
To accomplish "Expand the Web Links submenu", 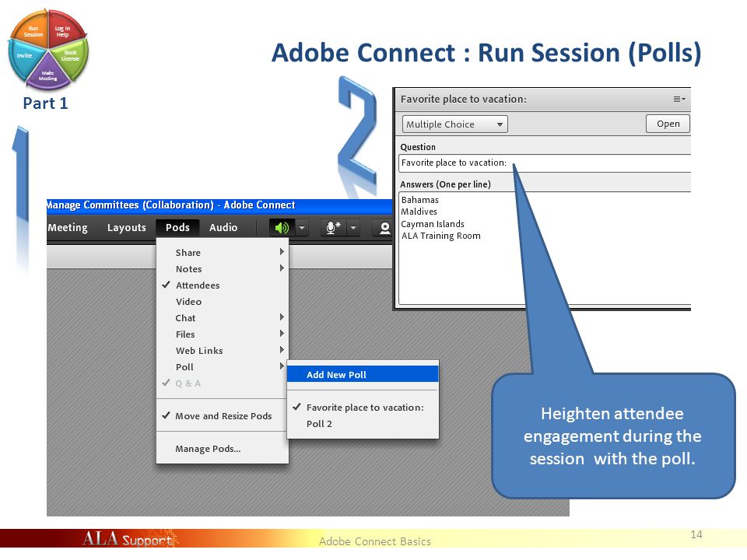I will pos(223,351).
